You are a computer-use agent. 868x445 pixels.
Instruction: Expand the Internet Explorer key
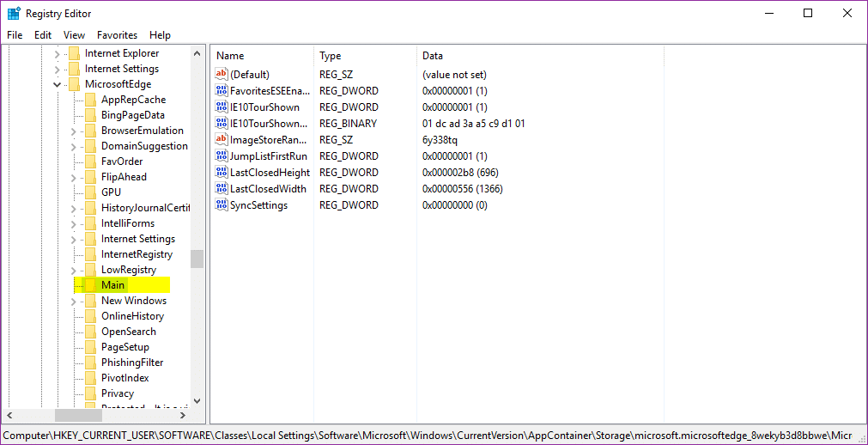coord(57,54)
